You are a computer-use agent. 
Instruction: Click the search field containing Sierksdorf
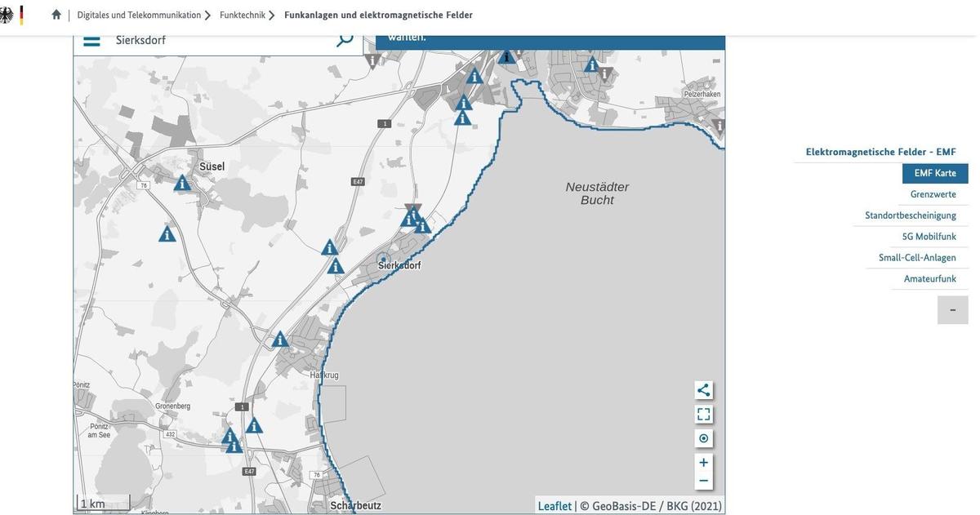click(220, 40)
